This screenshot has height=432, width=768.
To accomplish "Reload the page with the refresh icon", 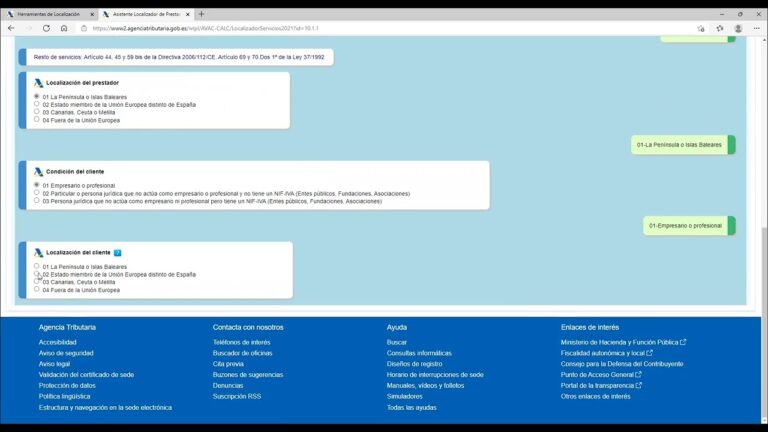I will (x=46, y=28).
